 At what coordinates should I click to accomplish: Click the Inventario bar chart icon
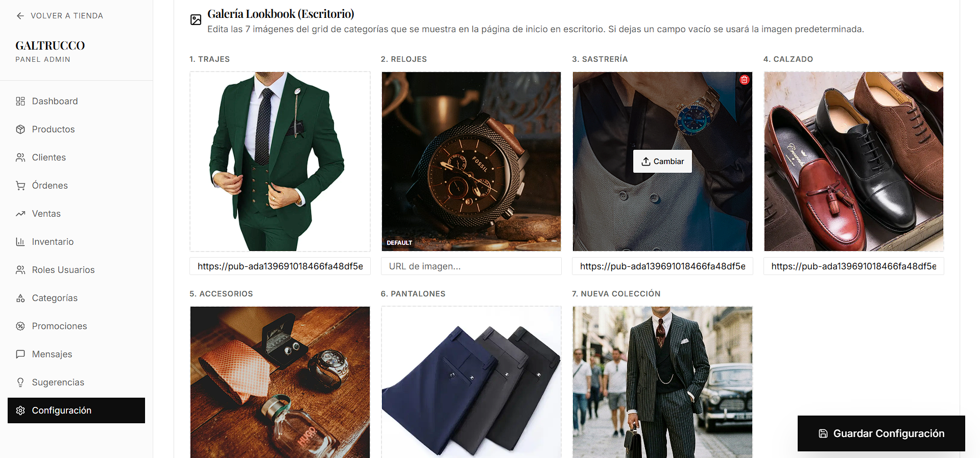click(x=20, y=242)
